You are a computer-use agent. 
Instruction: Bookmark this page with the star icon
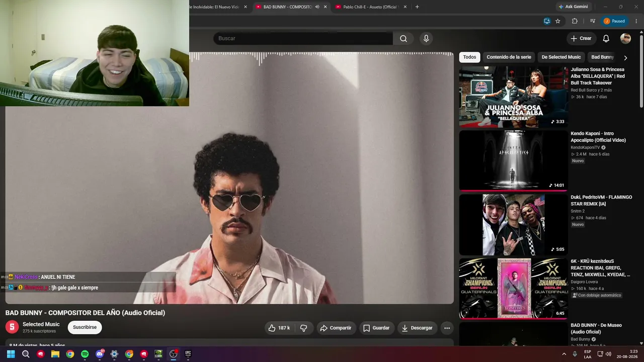[558, 21]
